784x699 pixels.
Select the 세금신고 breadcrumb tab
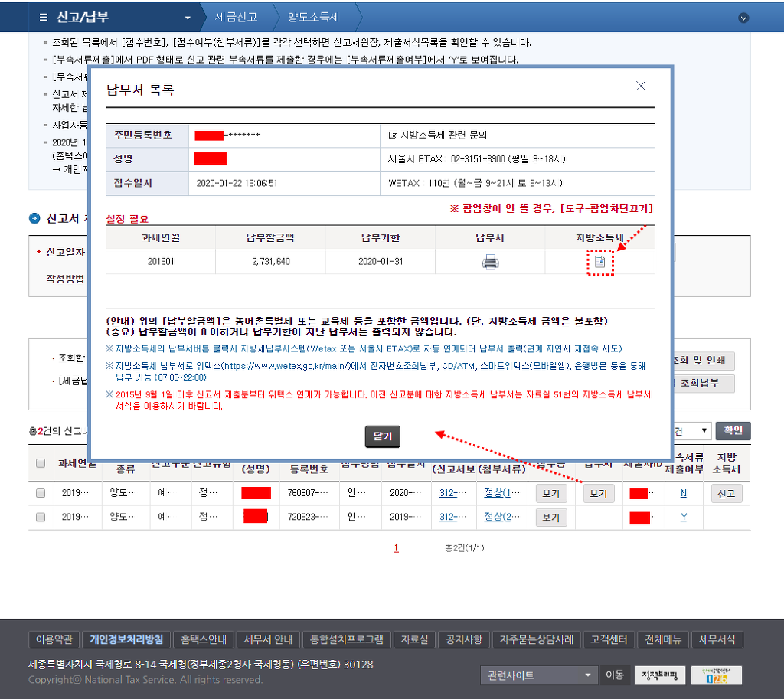(x=236, y=17)
